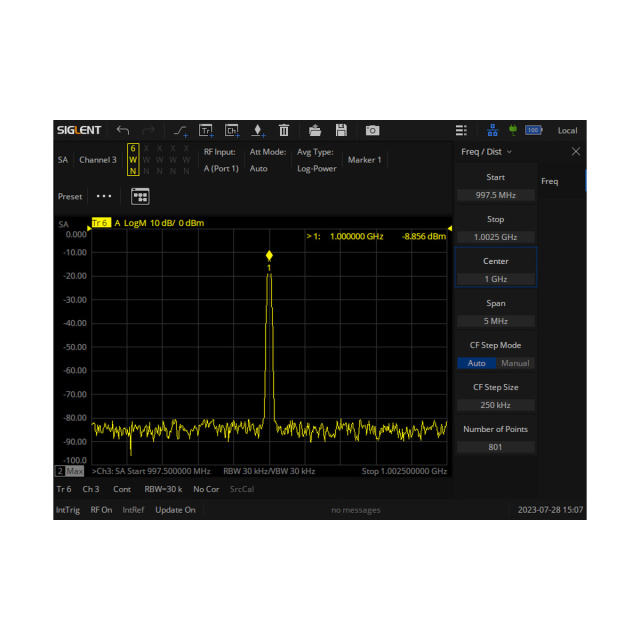Click the save floppy disk icon
640x640 pixels.
341,131
